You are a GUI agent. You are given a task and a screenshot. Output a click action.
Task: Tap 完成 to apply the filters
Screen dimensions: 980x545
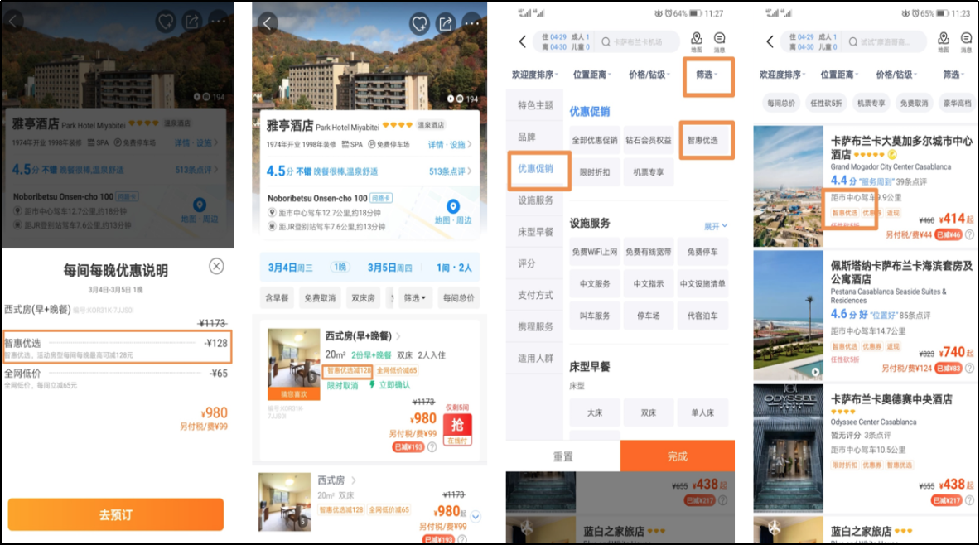click(677, 456)
